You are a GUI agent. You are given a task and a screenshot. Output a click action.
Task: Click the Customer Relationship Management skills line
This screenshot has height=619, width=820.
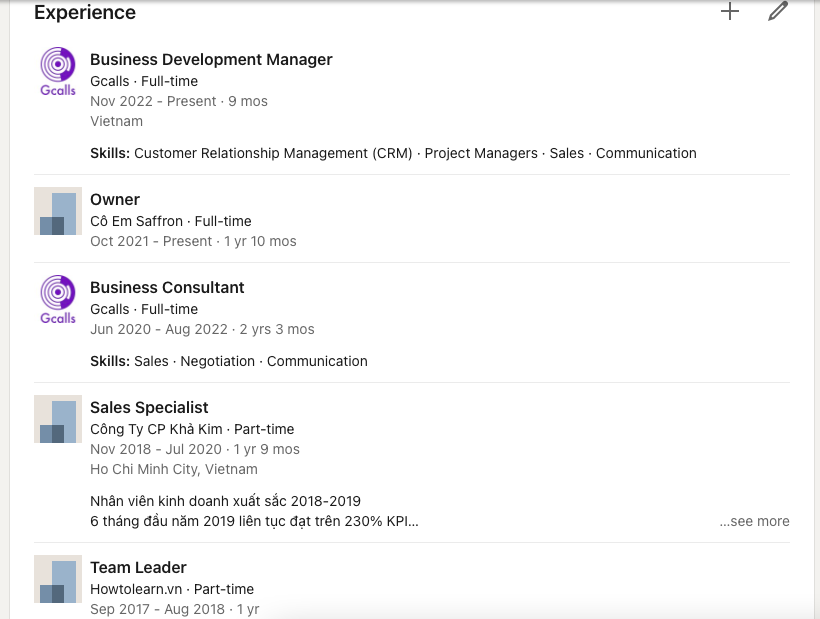pos(393,153)
